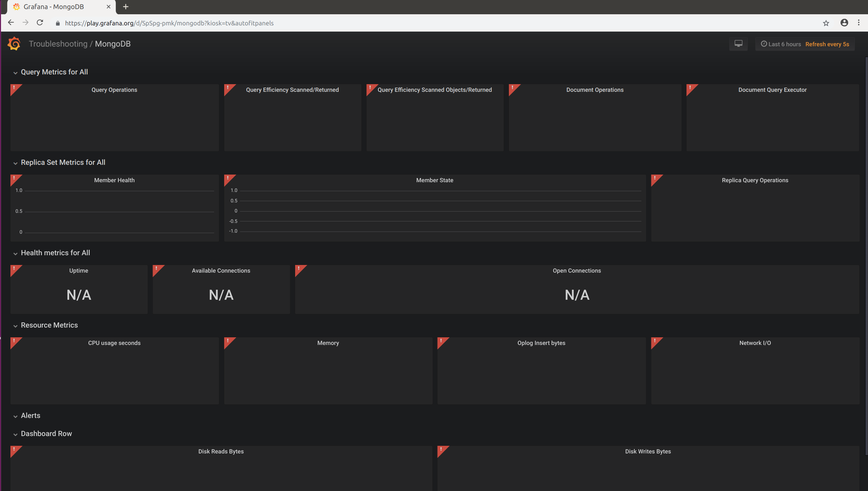The image size is (868, 491).
Task: Click the browser bookmark star icon
Action: 826,23
